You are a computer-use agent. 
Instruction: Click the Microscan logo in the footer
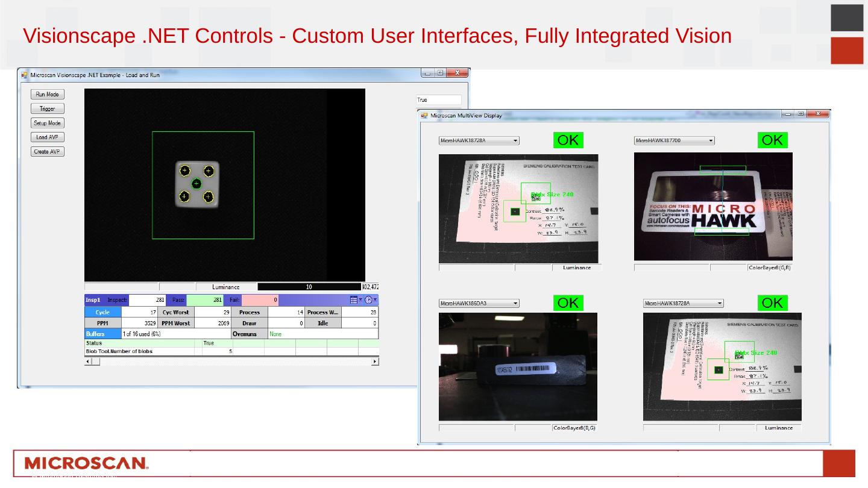click(86, 463)
